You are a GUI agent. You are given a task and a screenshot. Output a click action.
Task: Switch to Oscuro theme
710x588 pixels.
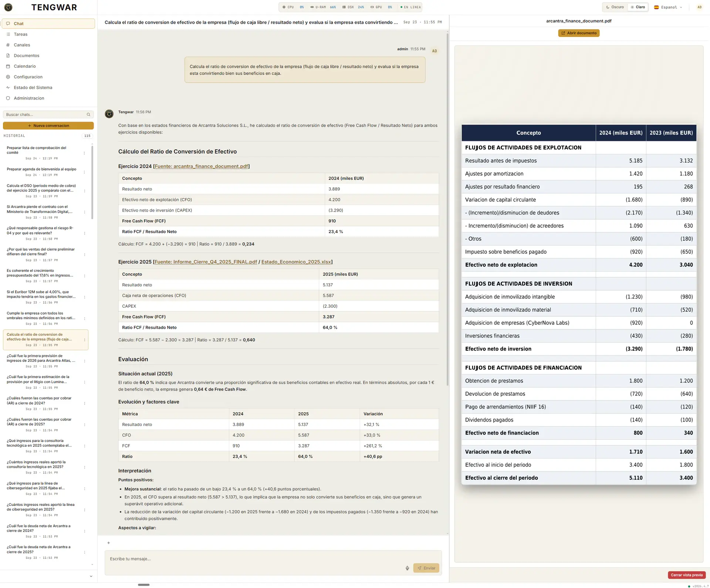(x=615, y=7)
